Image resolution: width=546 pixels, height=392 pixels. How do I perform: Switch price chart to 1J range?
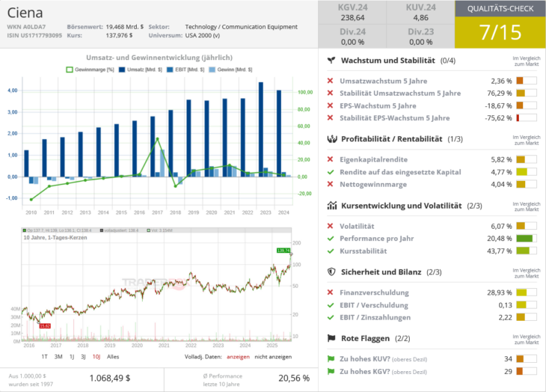(x=72, y=357)
